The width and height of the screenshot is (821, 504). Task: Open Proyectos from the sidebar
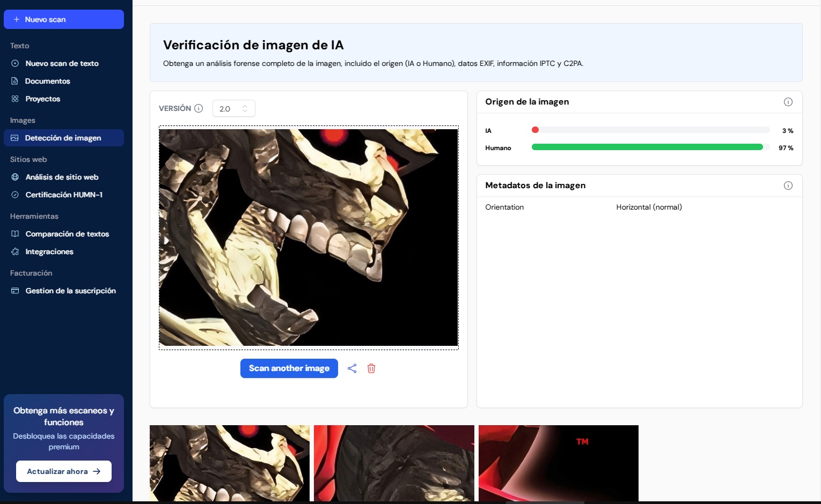[42, 99]
